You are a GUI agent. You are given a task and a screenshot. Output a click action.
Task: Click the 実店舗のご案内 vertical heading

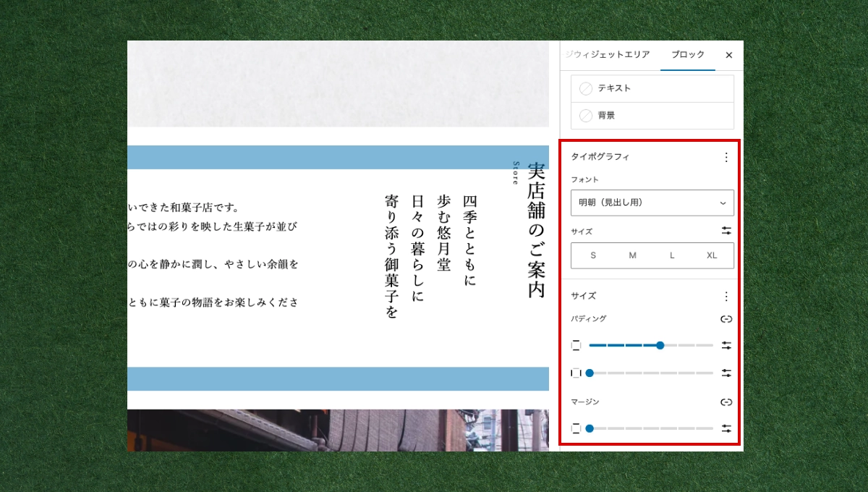click(x=536, y=230)
